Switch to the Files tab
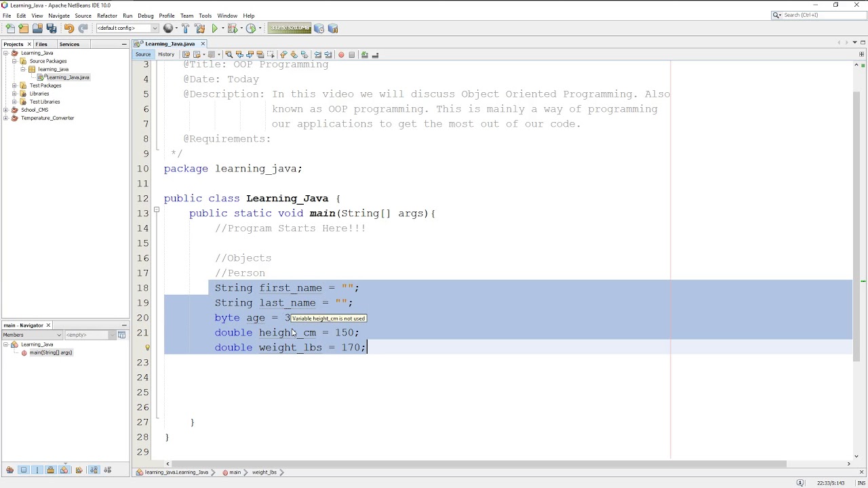Viewport: 868px width, 488px height. click(41, 44)
